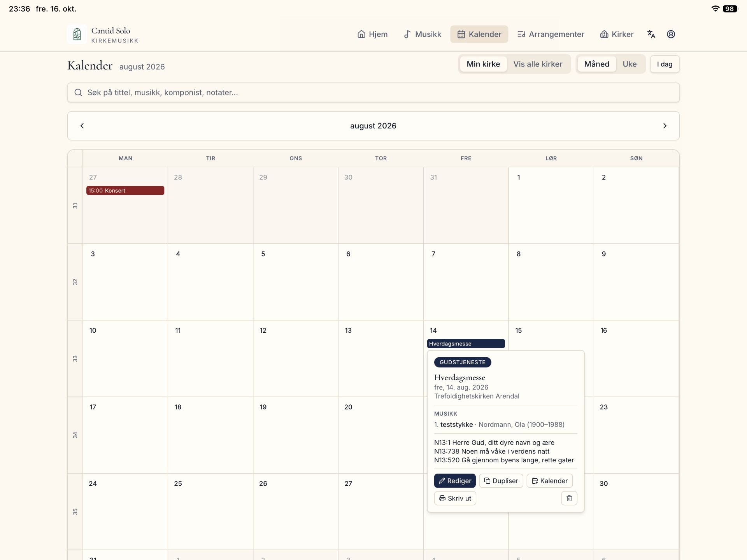The width and height of the screenshot is (747, 560).
Task: Click Dupliser in the event popup
Action: 501,481
